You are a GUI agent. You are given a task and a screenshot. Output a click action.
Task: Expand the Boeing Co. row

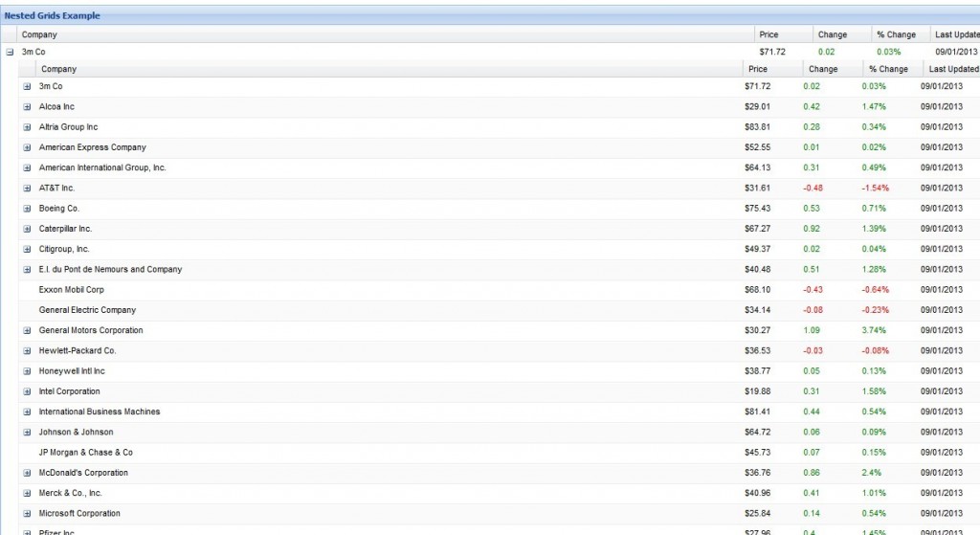click(x=27, y=209)
